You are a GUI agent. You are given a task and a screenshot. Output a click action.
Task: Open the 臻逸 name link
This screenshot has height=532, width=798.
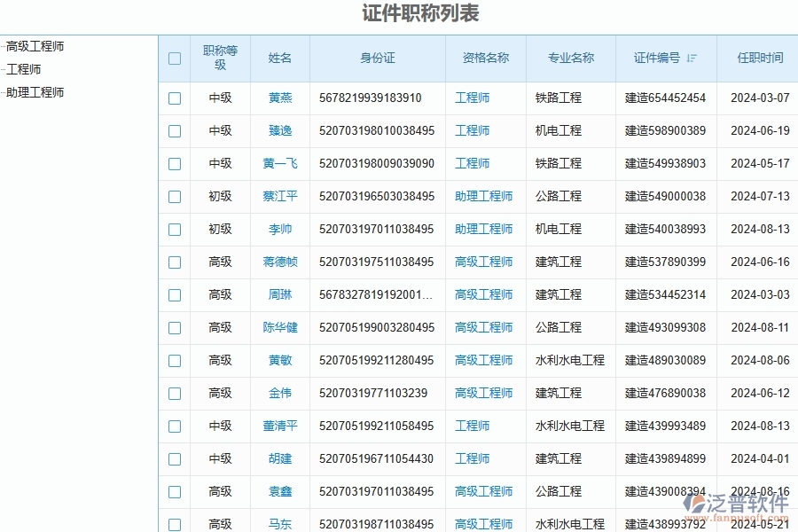[280, 130]
